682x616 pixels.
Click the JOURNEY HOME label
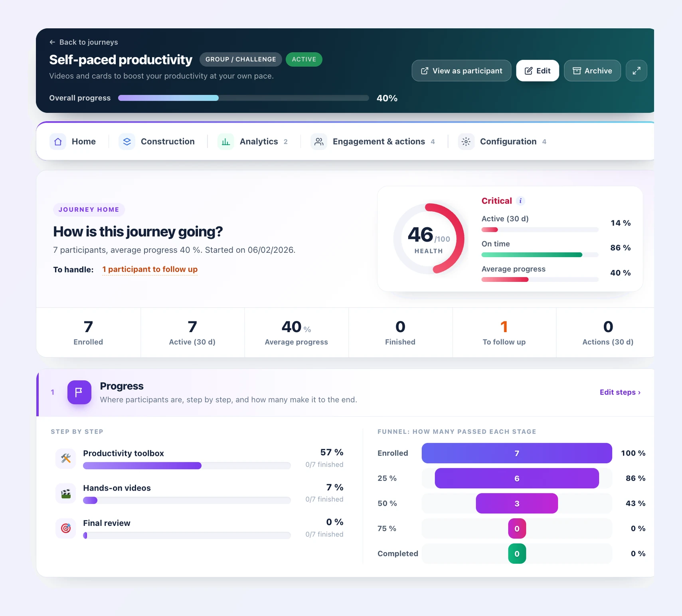(x=89, y=210)
